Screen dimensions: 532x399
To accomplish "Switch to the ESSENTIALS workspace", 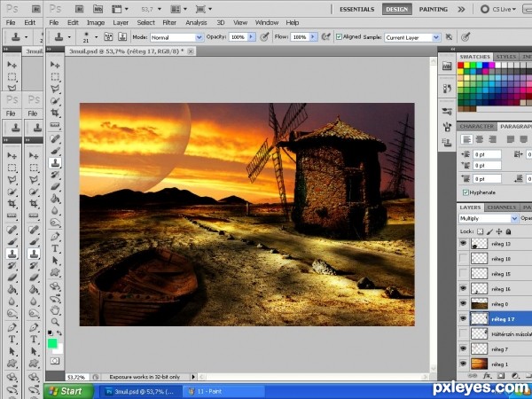I will (357, 9).
